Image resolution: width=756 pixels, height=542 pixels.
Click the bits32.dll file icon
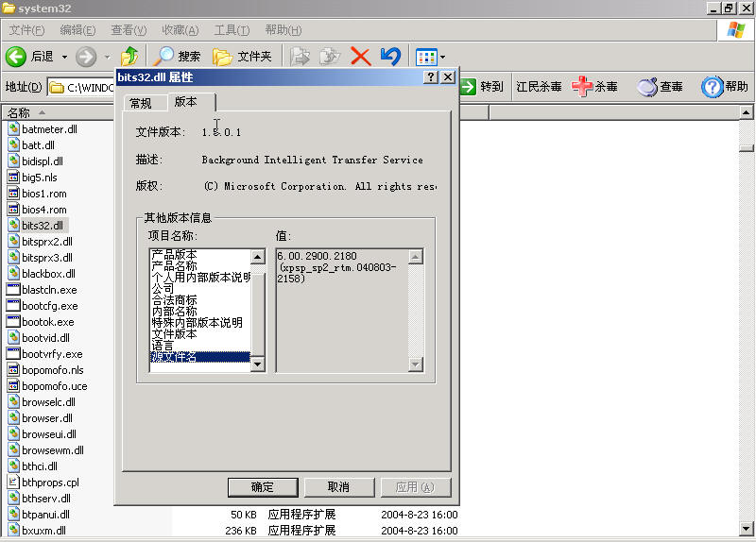(x=14, y=225)
